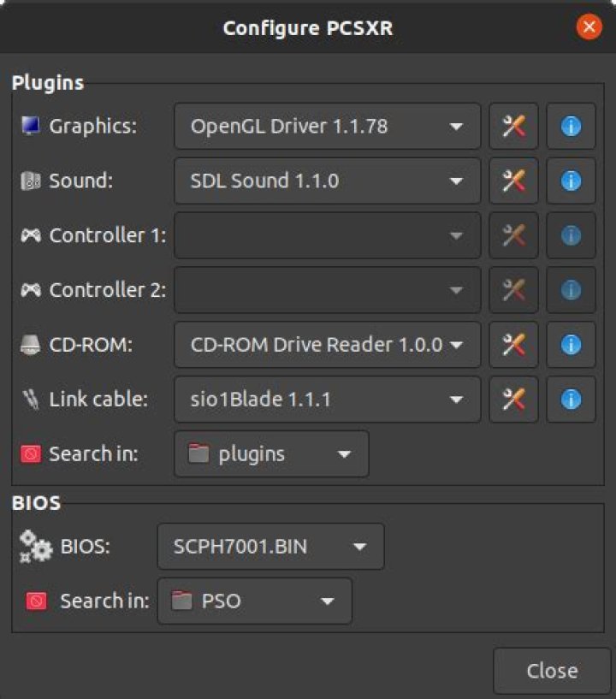
Task: Click the Graphics monitor icon
Action: click(x=31, y=126)
